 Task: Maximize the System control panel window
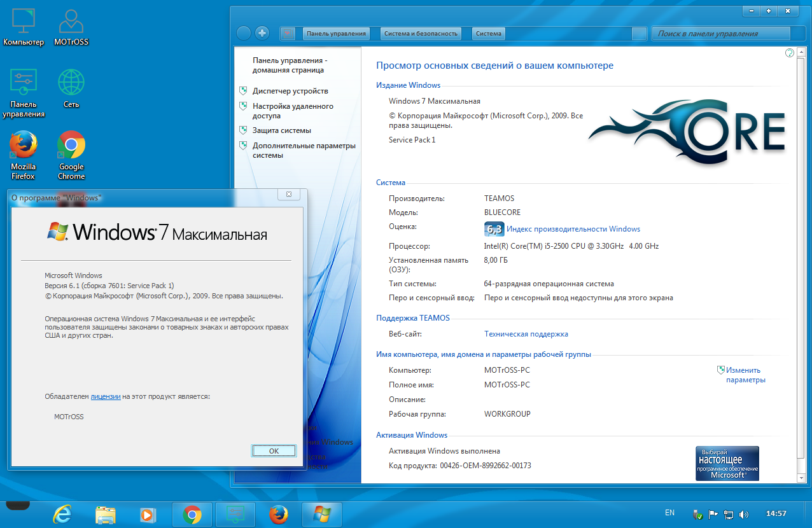pyautogui.click(x=769, y=11)
